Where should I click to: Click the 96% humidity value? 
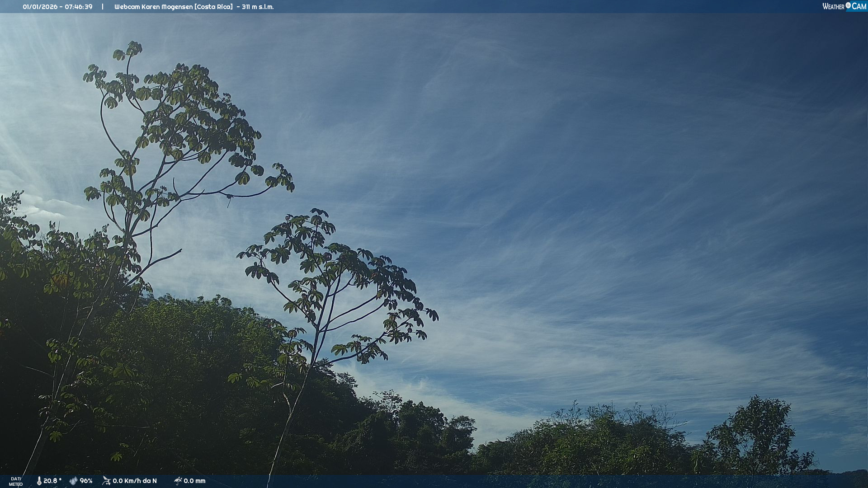click(x=86, y=481)
